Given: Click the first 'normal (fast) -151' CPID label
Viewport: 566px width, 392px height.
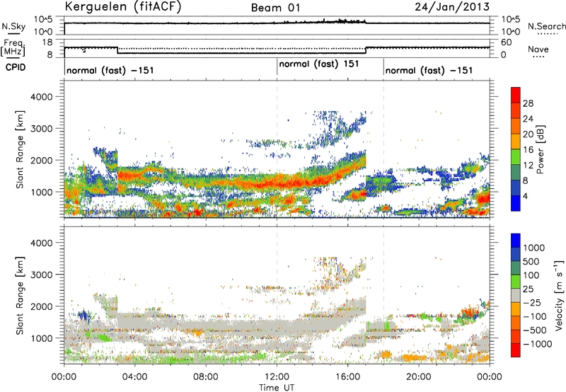Looking at the screenshot, I should pyautogui.click(x=110, y=70).
